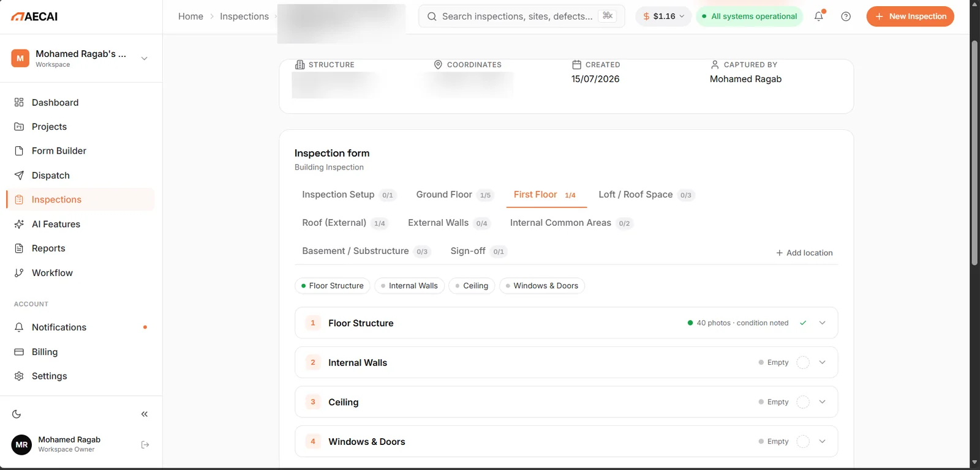This screenshot has height=470, width=980.
Task: Select the External Walls tab
Action: click(449, 223)
